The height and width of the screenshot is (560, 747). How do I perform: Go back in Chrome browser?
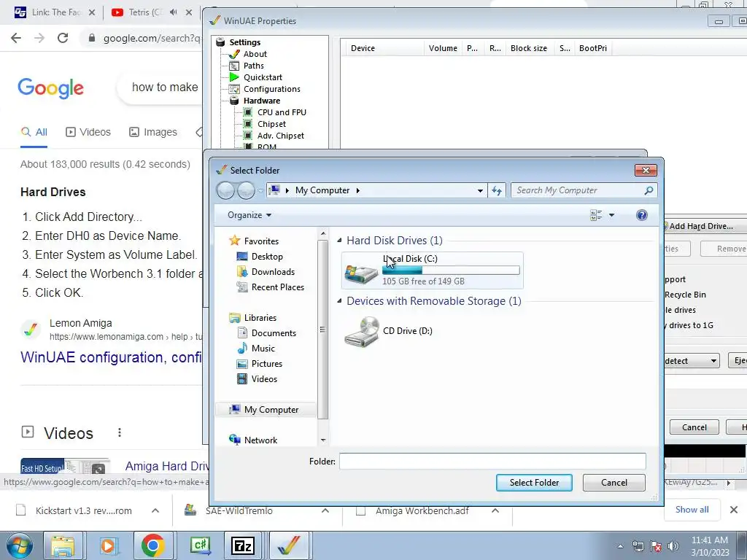16,38
